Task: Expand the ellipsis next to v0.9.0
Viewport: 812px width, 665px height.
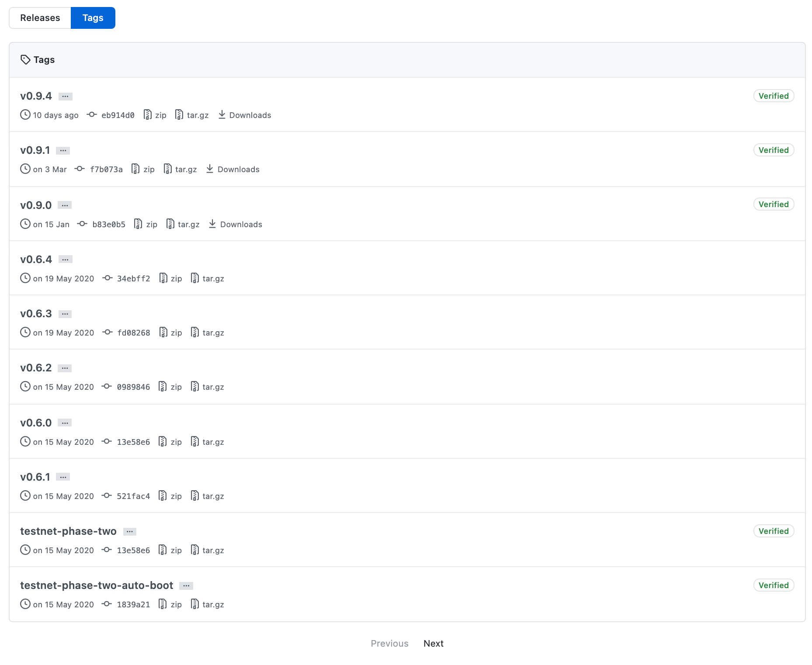Action: coord(65,205)
